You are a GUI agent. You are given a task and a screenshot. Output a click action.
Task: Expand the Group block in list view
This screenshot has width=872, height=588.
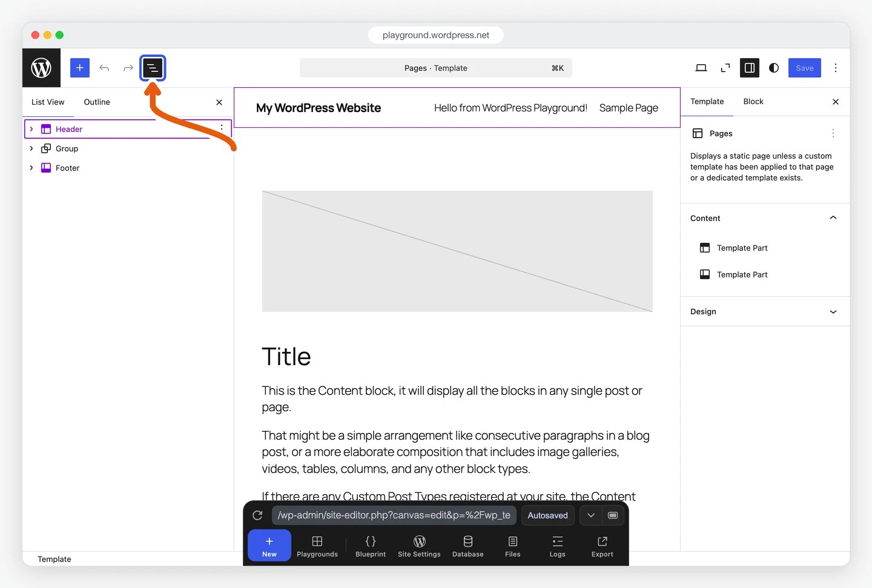tap(31, 148)
